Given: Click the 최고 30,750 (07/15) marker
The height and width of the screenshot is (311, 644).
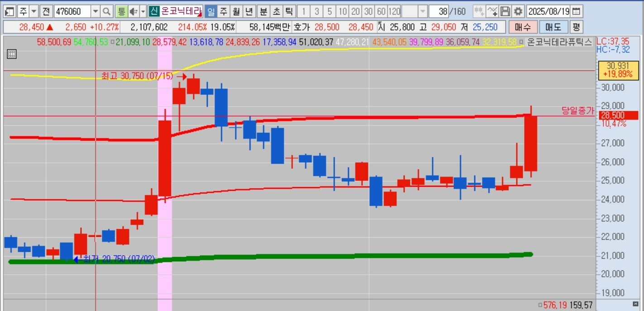Looking at the screenshot, I should coord(138,76).
